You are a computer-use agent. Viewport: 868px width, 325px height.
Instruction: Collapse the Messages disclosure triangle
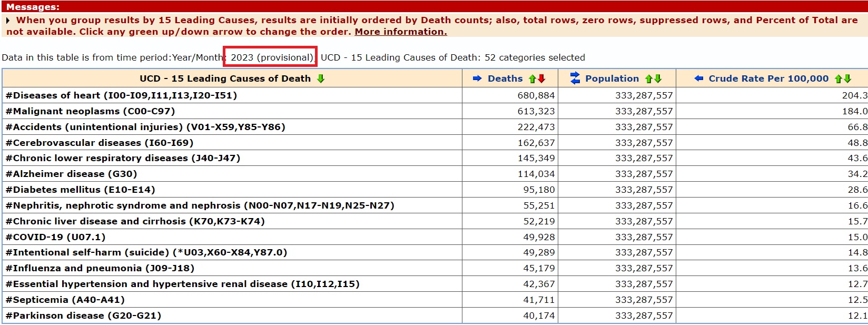pyautogui.click(x=8, y=21)
